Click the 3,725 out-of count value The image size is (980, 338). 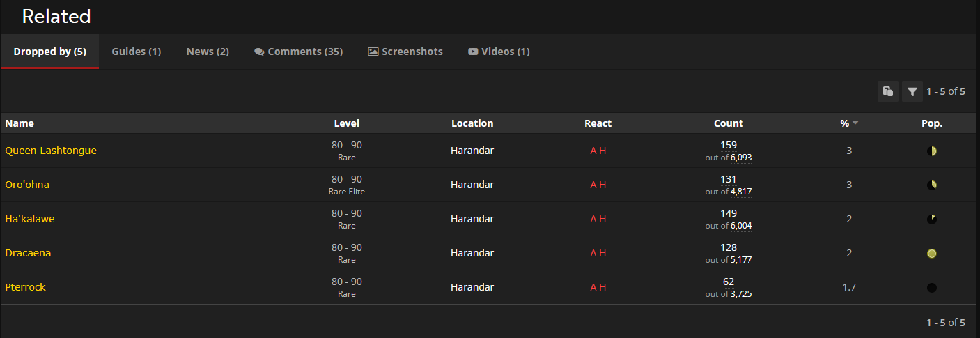(741, 294)
